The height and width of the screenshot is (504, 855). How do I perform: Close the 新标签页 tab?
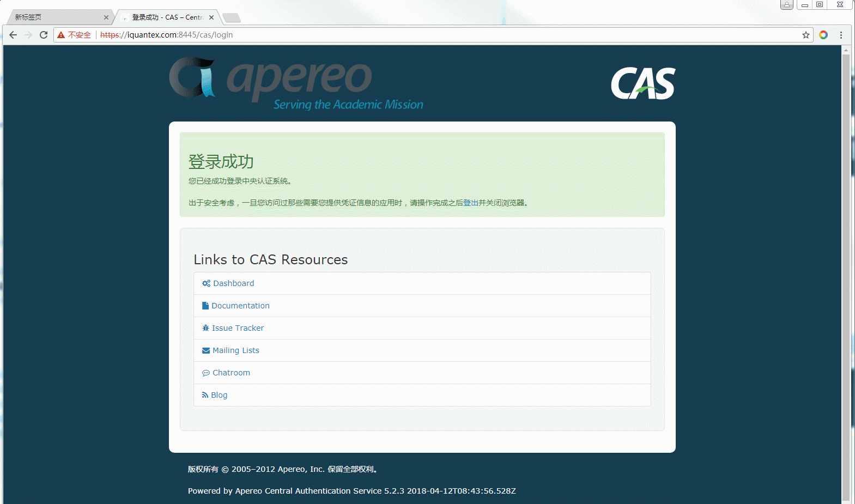[106, 17]
